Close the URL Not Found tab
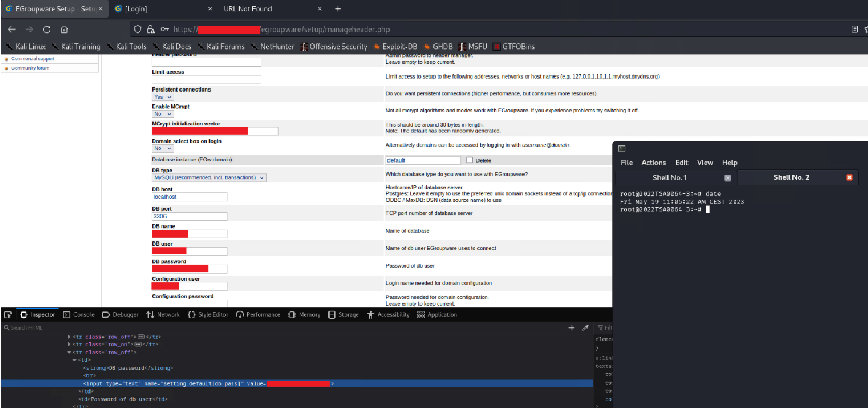The width and height of the screenshot is (868, 408). 319,9
